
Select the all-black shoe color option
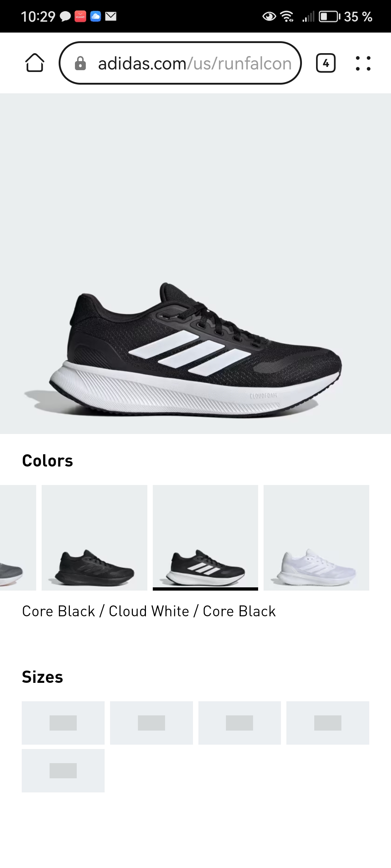point(94,537)
